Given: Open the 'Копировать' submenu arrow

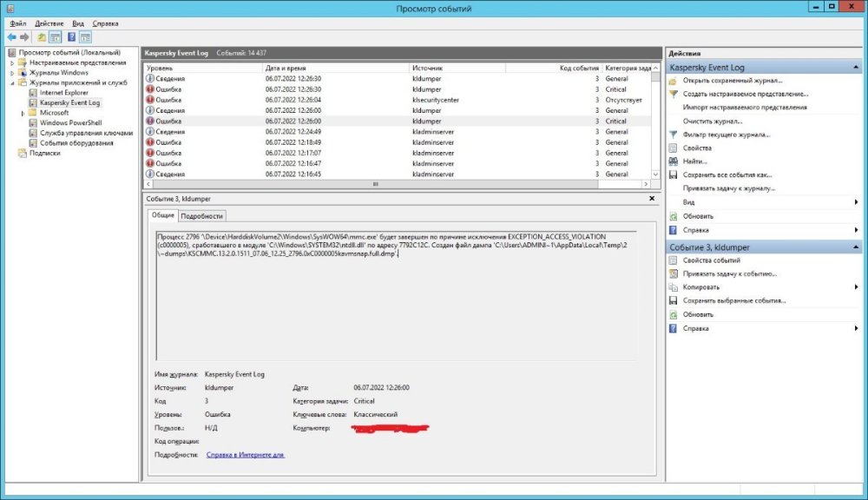Looking at the screenshot, I should (x=856, y=287).
